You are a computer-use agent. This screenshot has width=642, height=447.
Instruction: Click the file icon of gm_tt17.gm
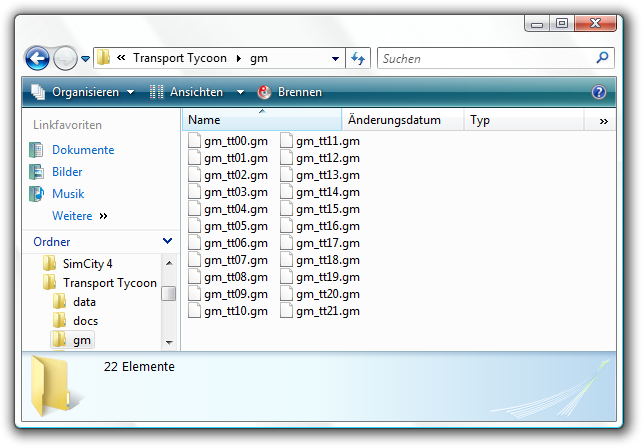(x=287, y=242)
